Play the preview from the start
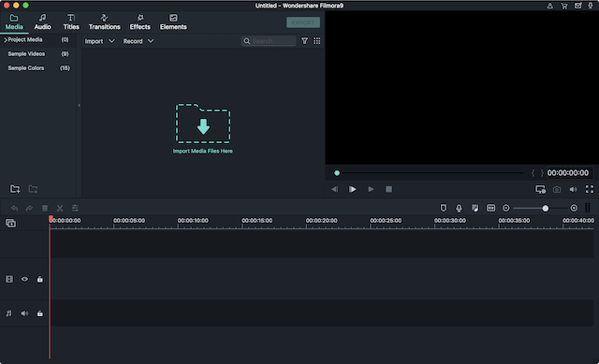 coord(352,189)
